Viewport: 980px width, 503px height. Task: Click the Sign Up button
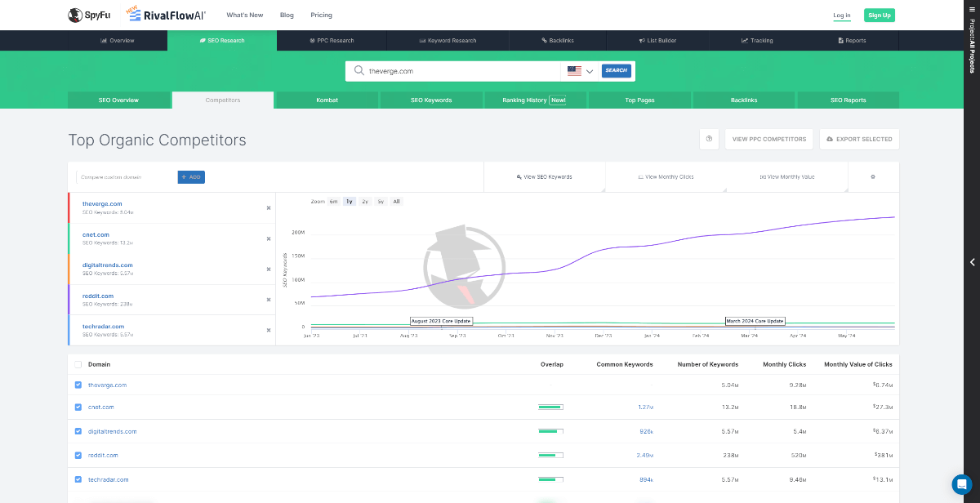(x=880, y=16)
